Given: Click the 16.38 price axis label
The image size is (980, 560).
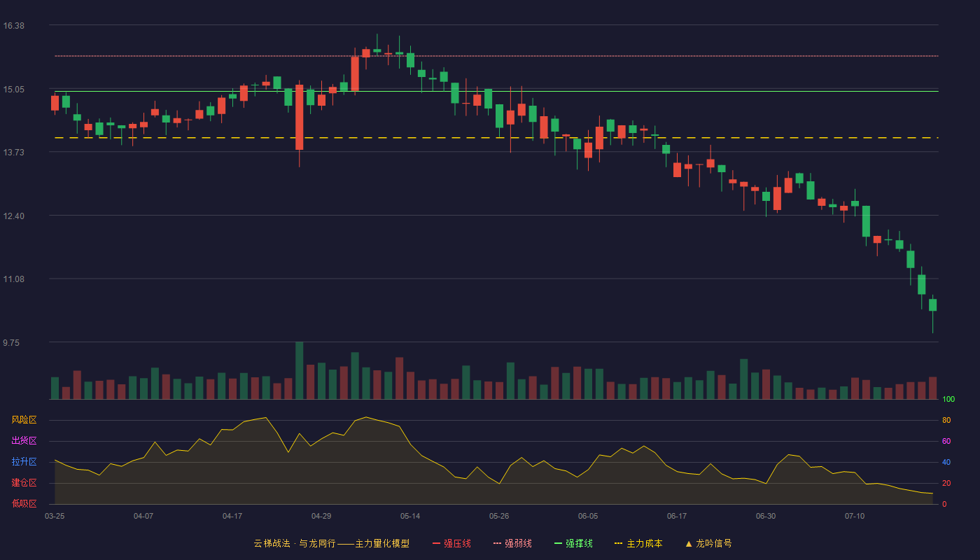Looking at the screenshot, I should tap(14, 26).
